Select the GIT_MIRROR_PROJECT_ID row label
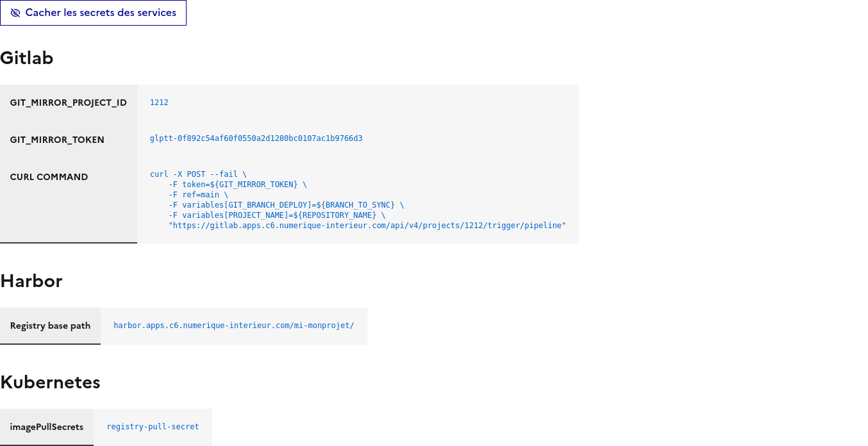Screen dimensions: 868x446 tap(68, 103)
